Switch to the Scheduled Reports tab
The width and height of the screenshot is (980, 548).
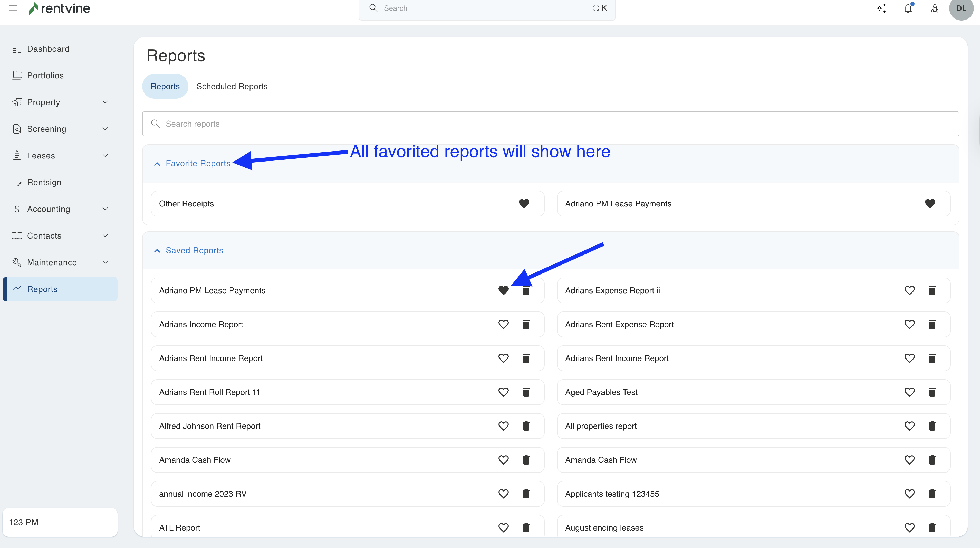[232, 86]
